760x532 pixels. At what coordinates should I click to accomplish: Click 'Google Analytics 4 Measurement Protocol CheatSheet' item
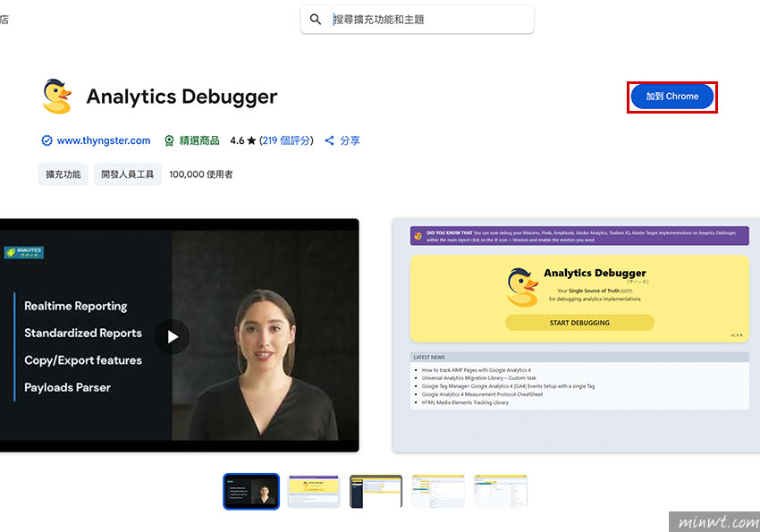482,394
